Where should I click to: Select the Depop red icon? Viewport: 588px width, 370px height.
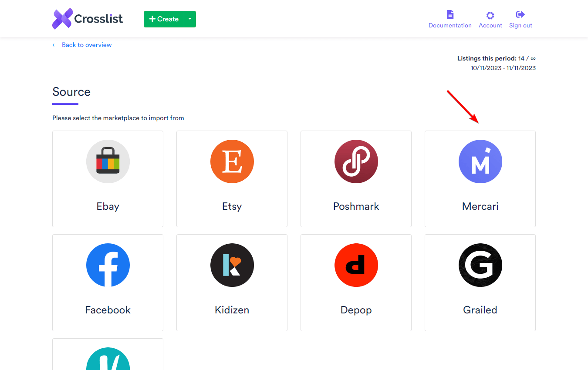pyautogui.click(x=356, y=265)
